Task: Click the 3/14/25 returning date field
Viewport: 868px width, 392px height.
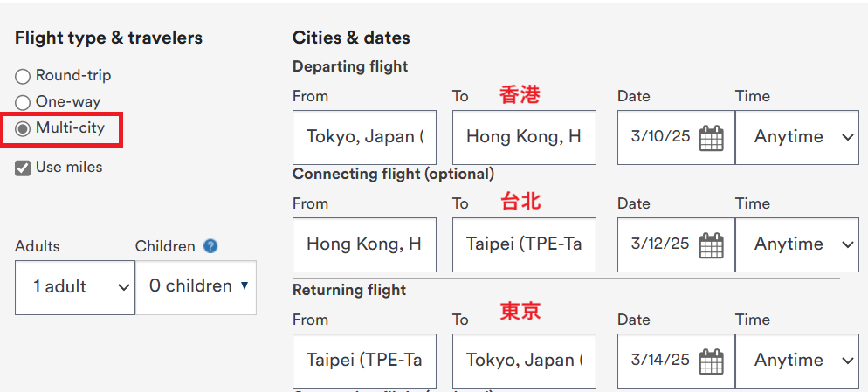Action: tap(676, 361)
